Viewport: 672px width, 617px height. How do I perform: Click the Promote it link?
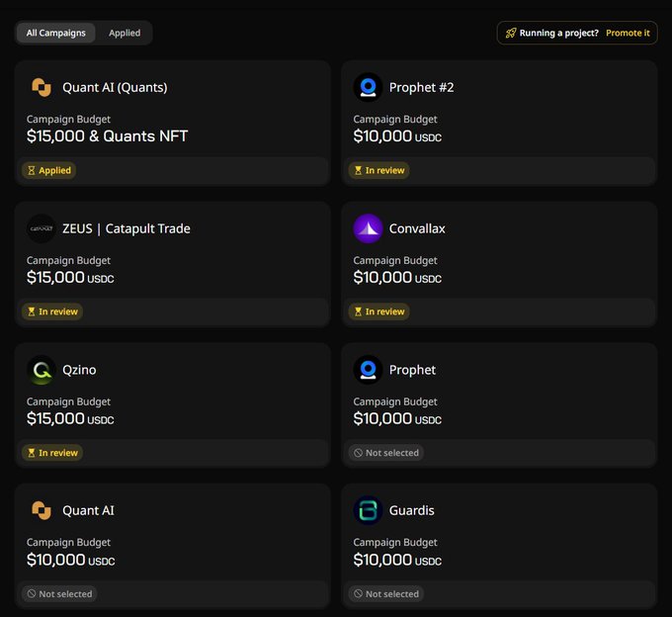(x=628, y=33)
